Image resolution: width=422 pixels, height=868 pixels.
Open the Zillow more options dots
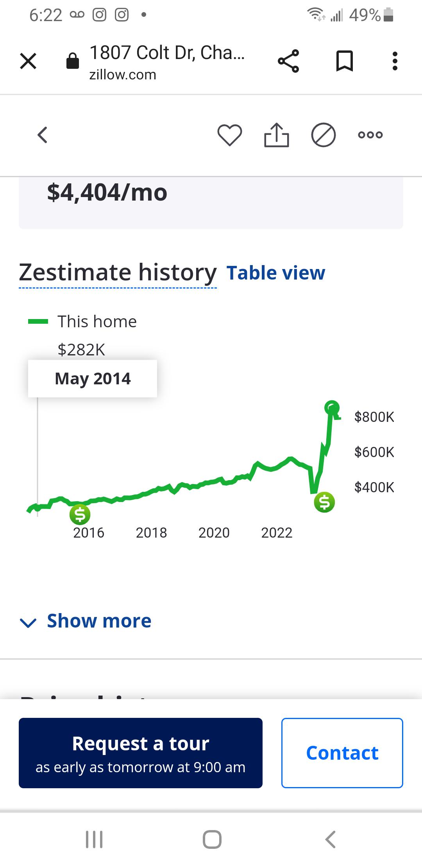(370, 135)
